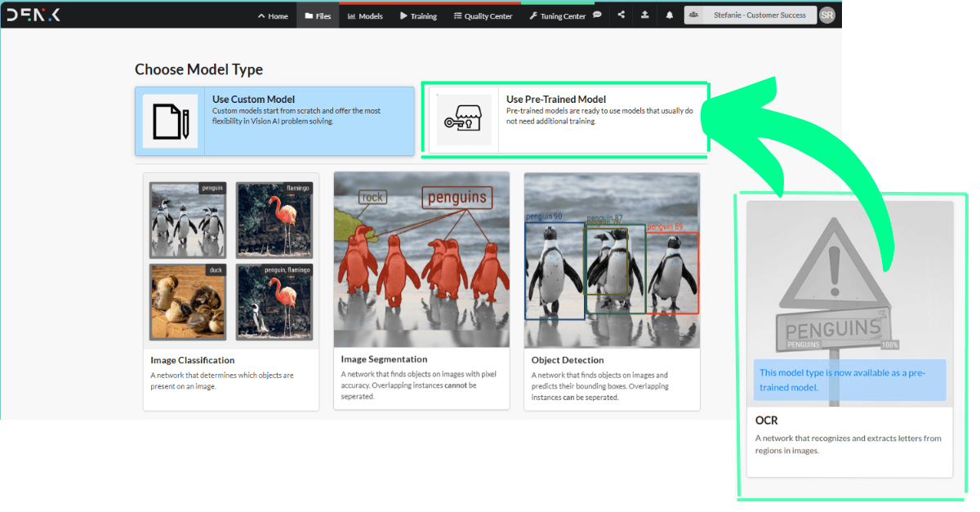The height and width of the screenshot is (512, 980).
Task: Pick the Image Segmentation model card
Action: (x=421, y=290)
